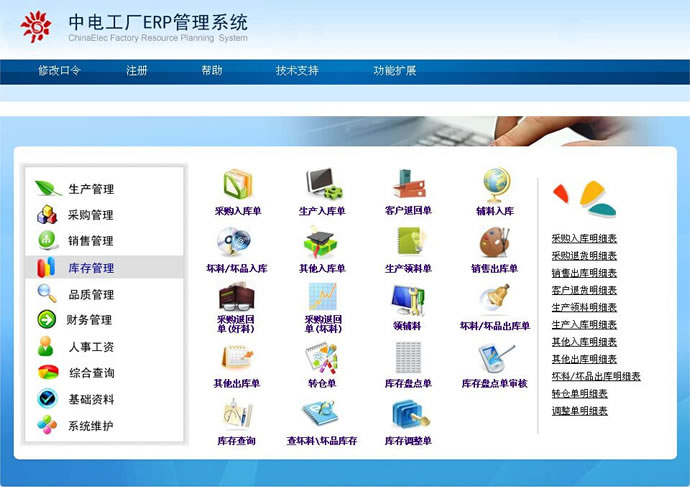The height and width of the screenshot is (487, 690).
Task: Open the 帮助 menu item
Action: click(x=212, y=70)
